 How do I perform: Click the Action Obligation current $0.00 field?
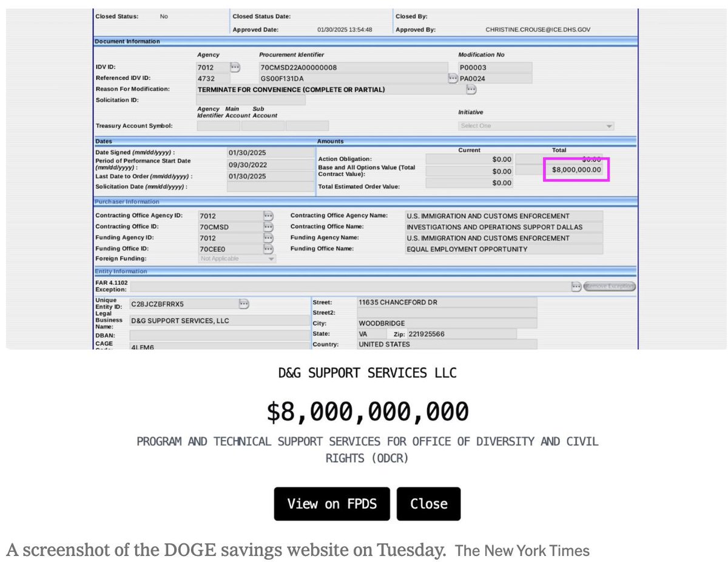click(x=470, y=159)
